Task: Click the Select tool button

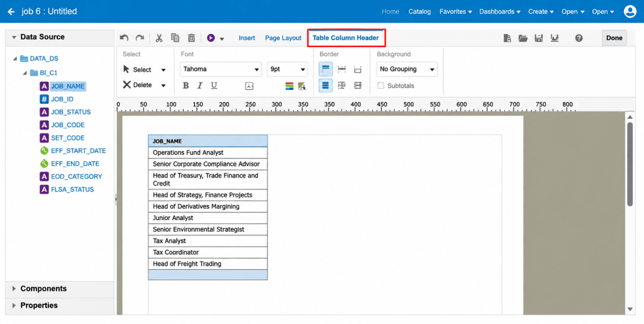Action: tap(138, 69)
